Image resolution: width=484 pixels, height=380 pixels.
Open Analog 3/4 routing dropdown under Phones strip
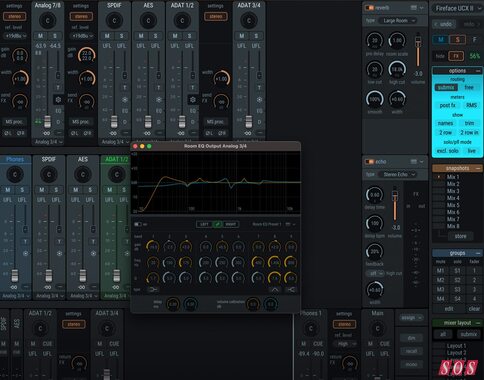[16, 296]
